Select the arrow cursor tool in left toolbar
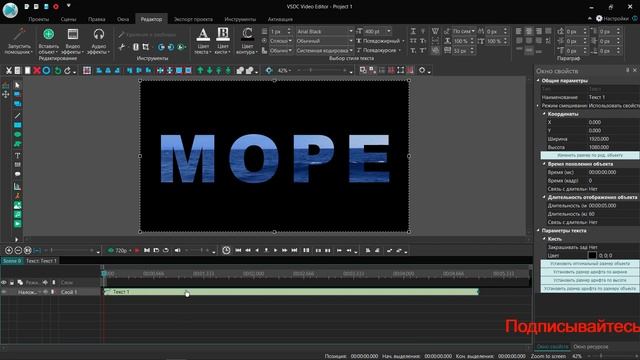Image resolution: width=640 pixels, height=360 pixels. 17,85
